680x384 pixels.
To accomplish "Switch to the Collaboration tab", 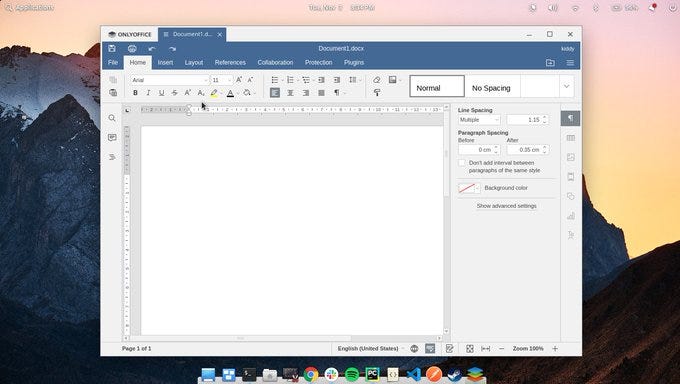I will point(275,62).
